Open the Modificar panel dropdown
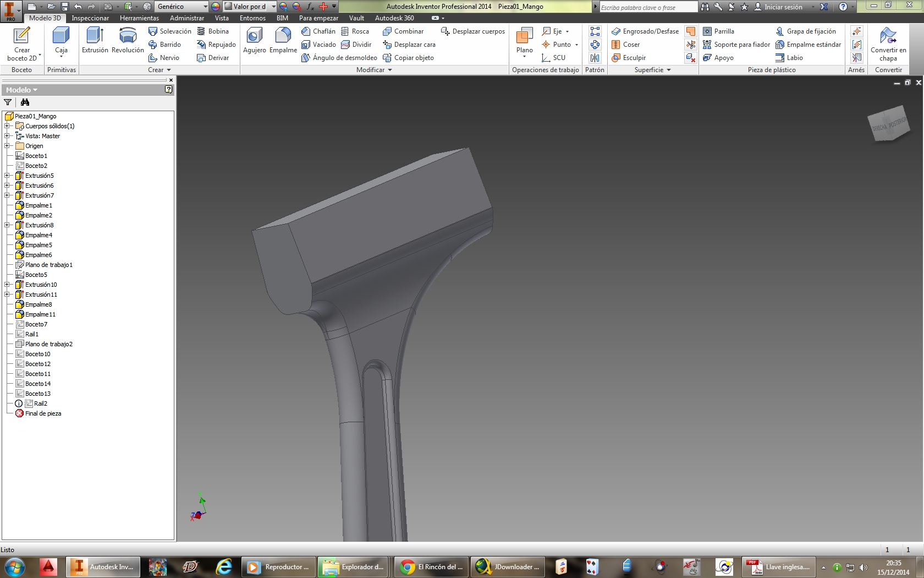This screenshot has height=578, width=924. 374,70
